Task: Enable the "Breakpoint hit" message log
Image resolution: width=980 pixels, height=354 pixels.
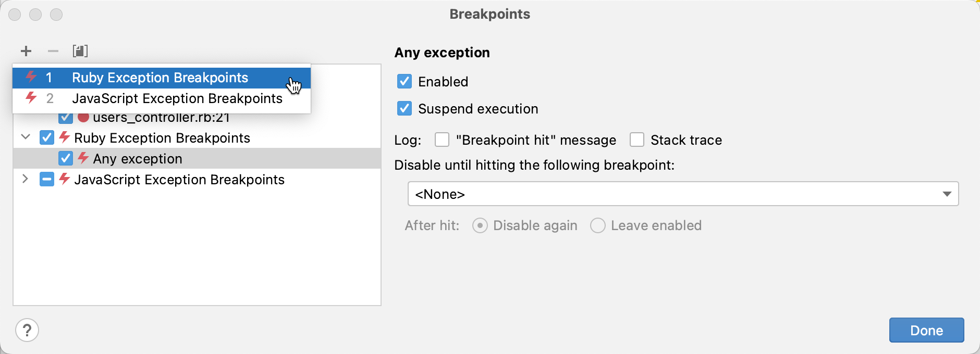Action: click(443, 140)
